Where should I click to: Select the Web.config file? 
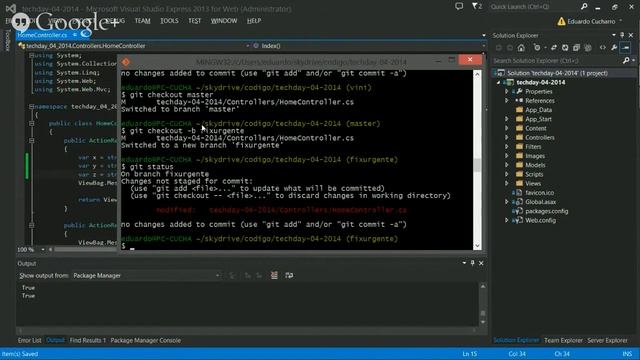tap(540, 220)
